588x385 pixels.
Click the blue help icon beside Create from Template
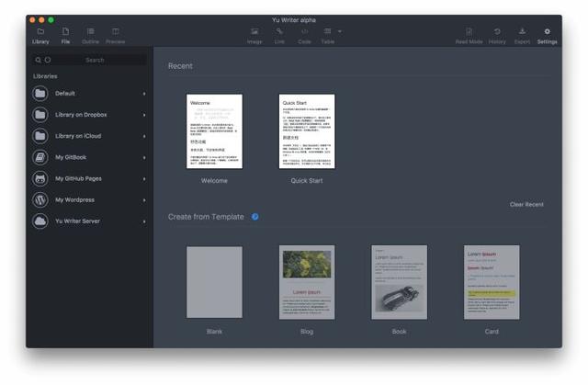click(255, 217)
